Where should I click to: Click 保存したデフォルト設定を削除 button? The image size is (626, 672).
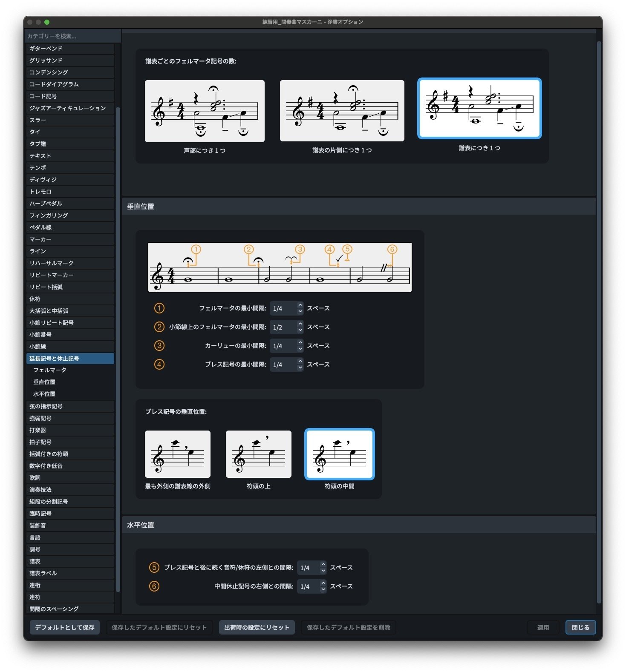coord(349,627)
